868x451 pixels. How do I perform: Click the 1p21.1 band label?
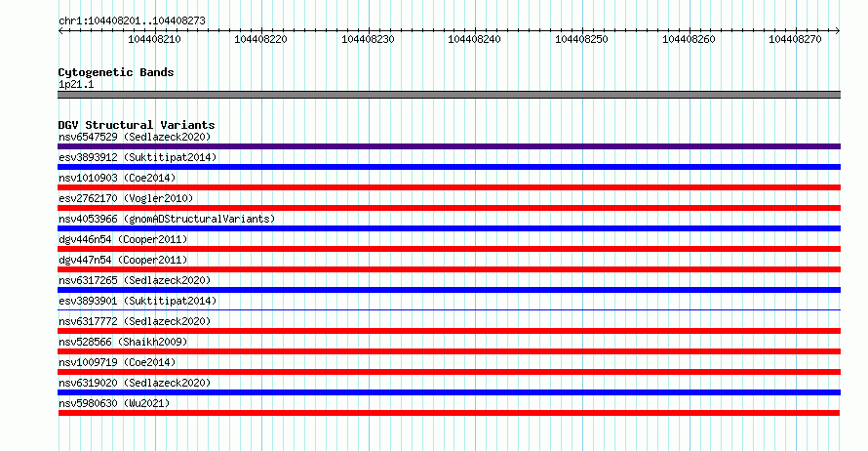click(76, 85)
